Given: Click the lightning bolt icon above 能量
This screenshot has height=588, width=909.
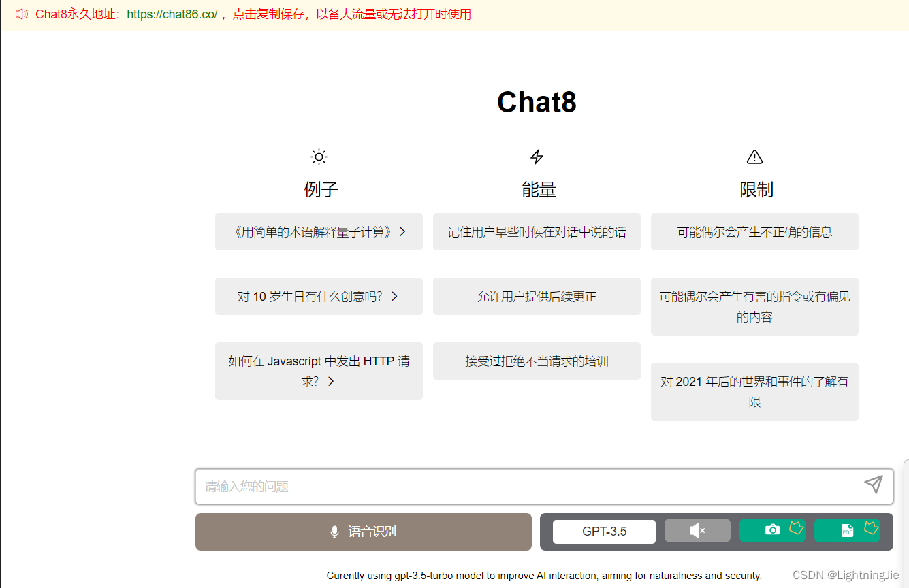Looking at the screenshot, I should click(537, 157).
